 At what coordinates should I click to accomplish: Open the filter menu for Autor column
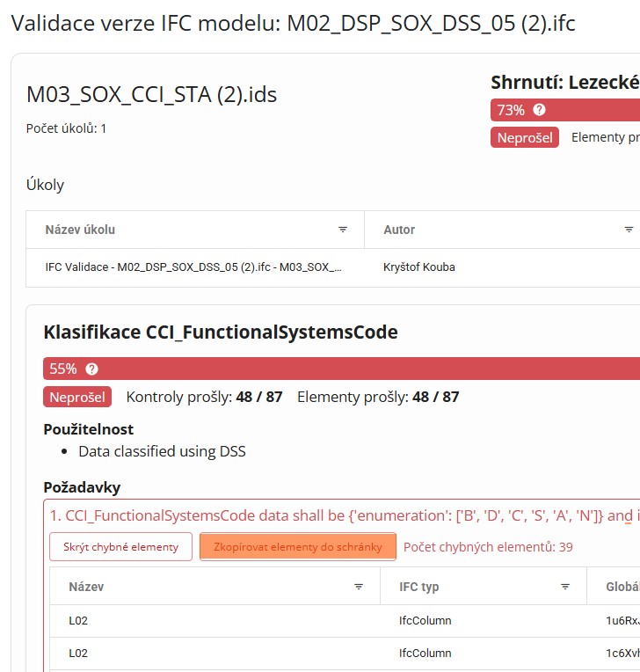(x=629, y=230)
